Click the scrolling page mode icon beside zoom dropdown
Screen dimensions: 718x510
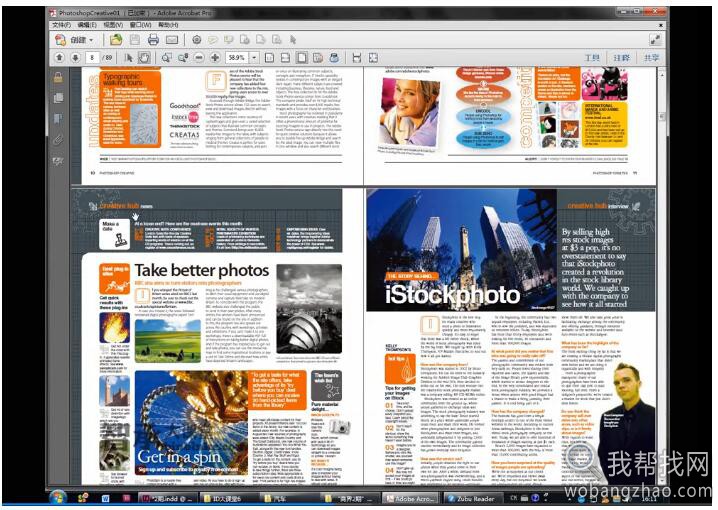coord(270,58)
